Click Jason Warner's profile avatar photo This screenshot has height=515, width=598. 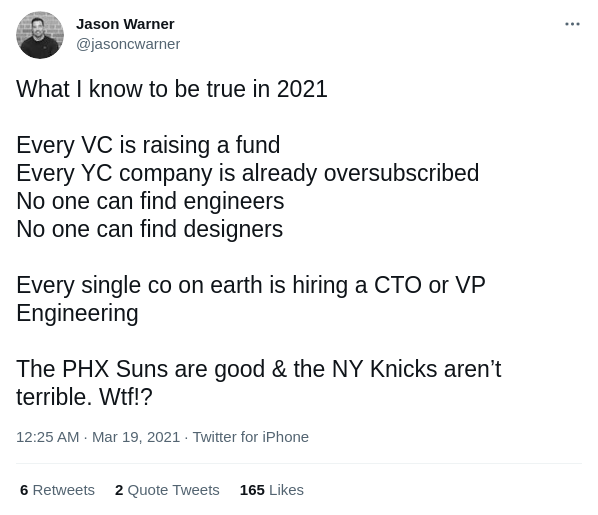[x=40, y=35]
